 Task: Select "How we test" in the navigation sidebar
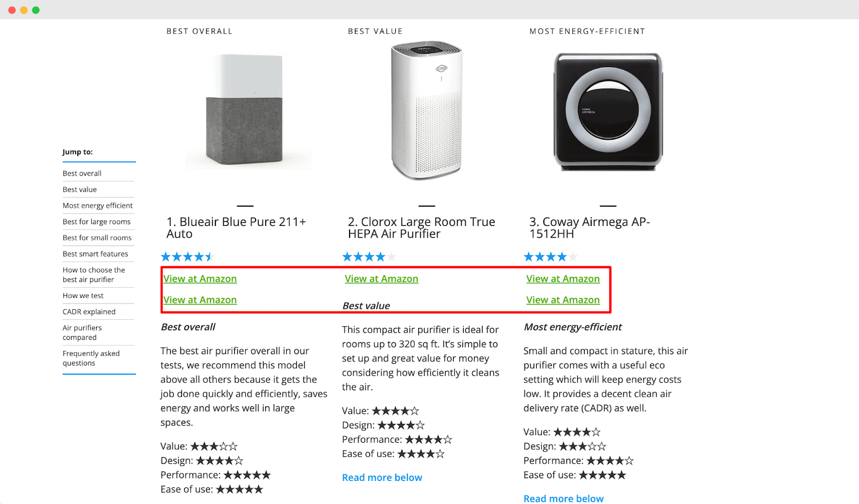(x=83, y=295)
